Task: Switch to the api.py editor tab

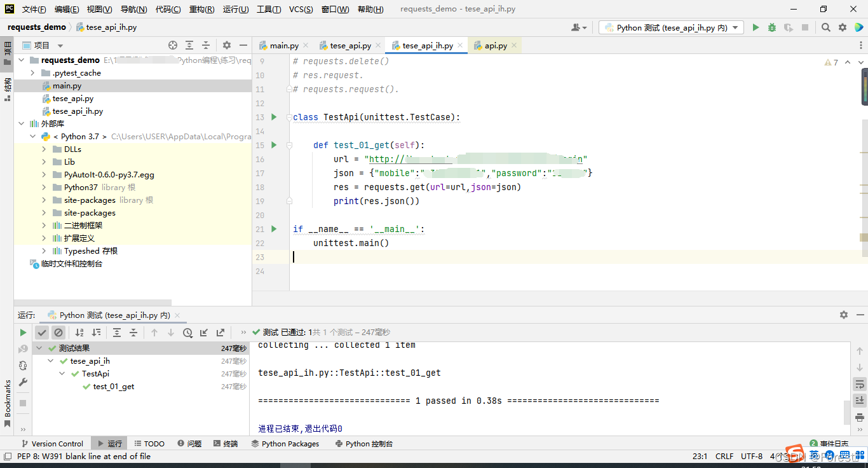Action: (496, 45)
